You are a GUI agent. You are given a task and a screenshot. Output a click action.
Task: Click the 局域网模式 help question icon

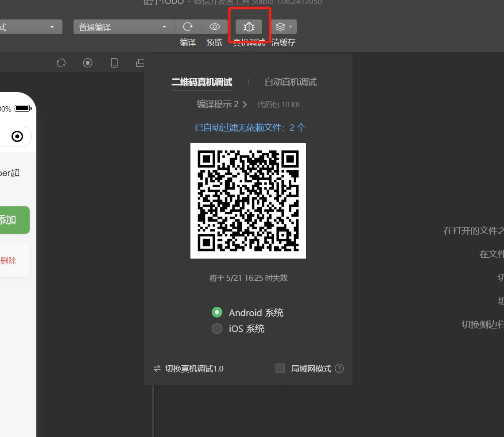339,368
